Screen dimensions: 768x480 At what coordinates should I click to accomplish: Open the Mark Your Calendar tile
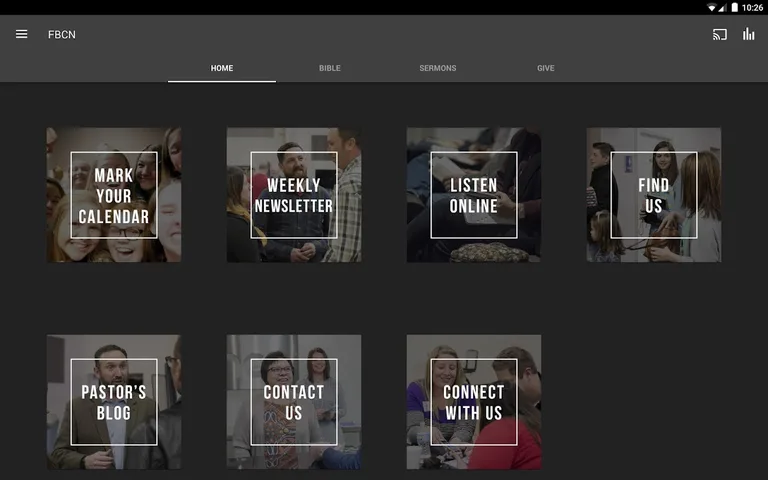(x=114, y=195)
